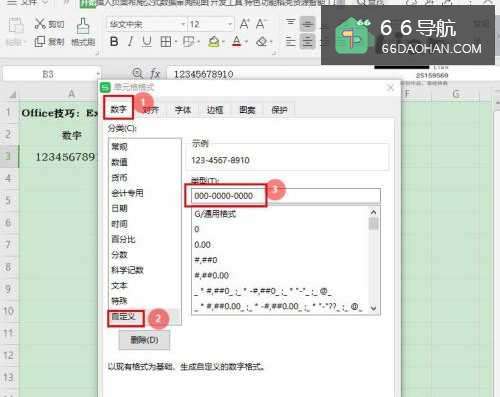The width and height of the screenshot is (500, 397).
Task: Click the 删除(D) button
Action: click(x=144, y=340)
